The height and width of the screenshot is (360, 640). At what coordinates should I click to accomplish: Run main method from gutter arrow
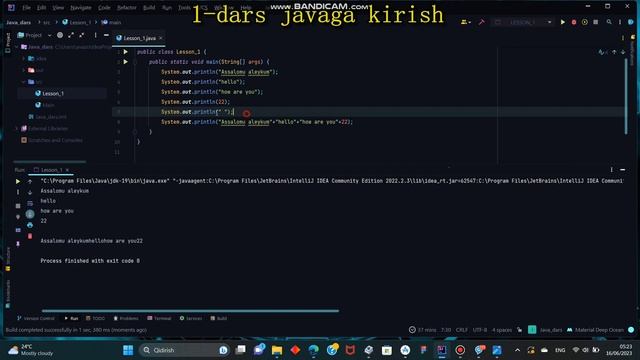tap(126, 62)
